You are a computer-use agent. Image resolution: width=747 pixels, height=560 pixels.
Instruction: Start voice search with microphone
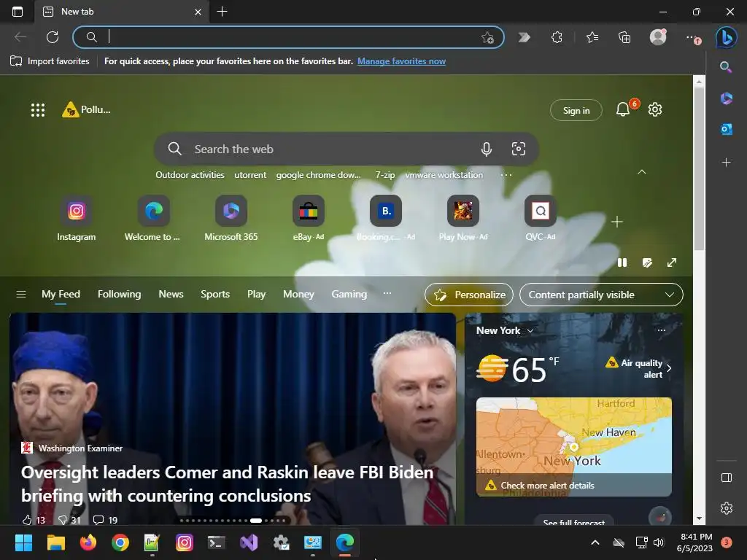[x=486, y=149]
